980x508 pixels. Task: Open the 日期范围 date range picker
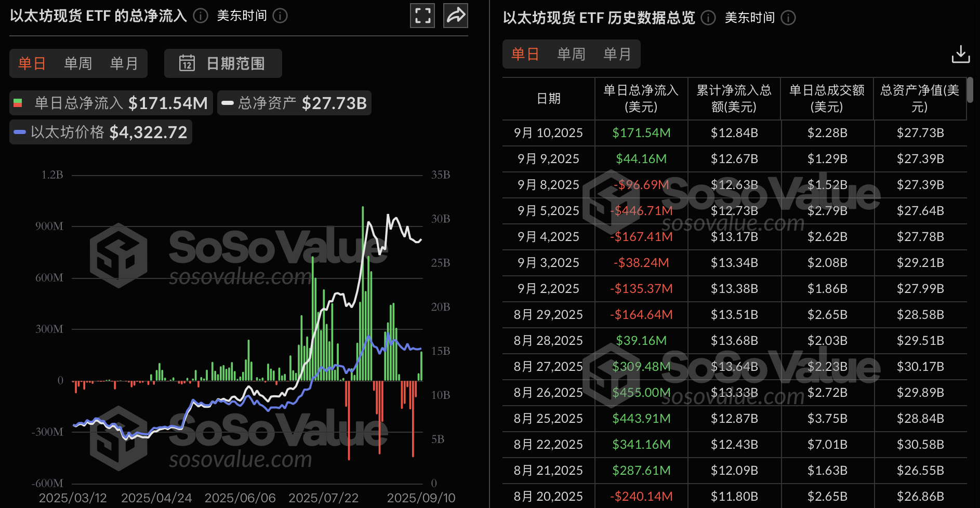click(223, 63)
